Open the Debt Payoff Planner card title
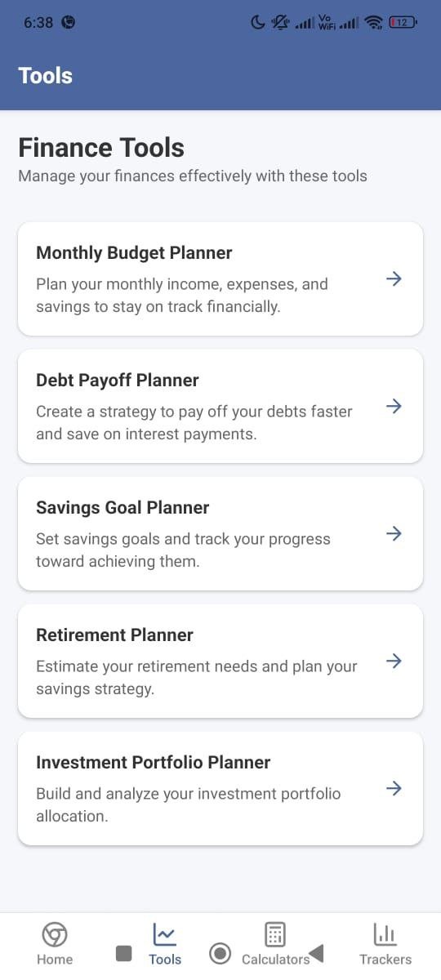Screen dimensions: 441x980 pyautogui.click(x=118, y=381)
